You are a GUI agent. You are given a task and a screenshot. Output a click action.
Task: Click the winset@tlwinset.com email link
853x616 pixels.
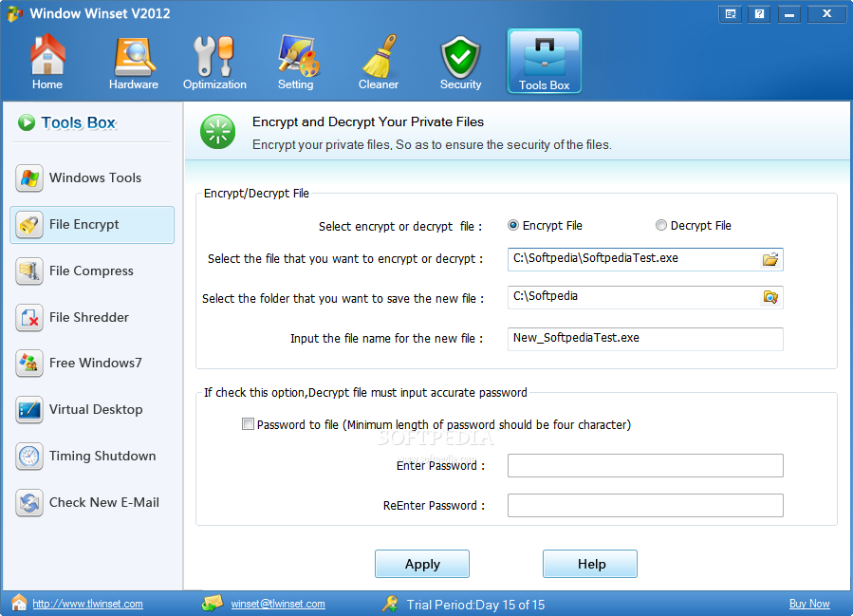pos(278,604)
